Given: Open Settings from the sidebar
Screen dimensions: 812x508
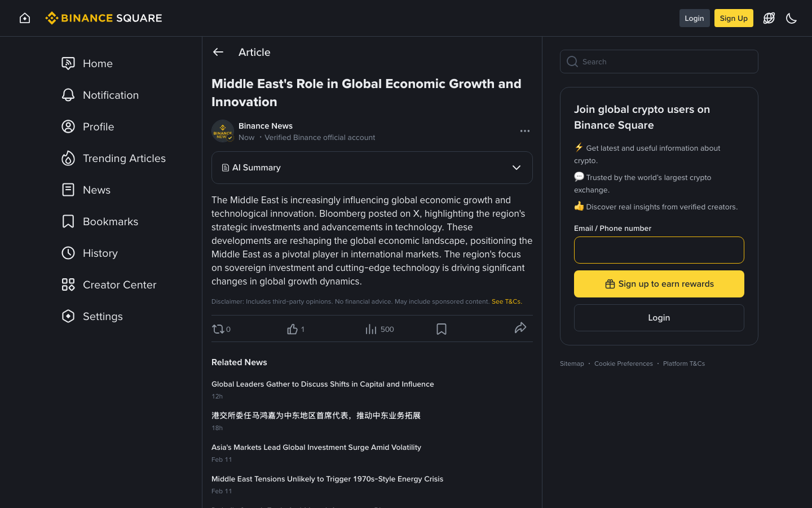Looking at the screenshot, I should [x=103, y=316].
